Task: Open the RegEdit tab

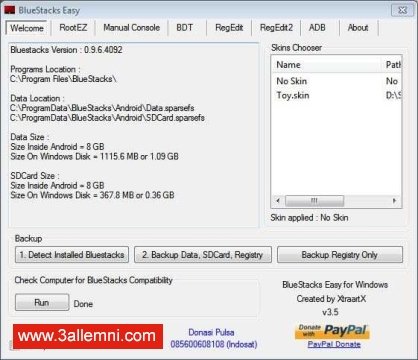Action: click(229, 28)
